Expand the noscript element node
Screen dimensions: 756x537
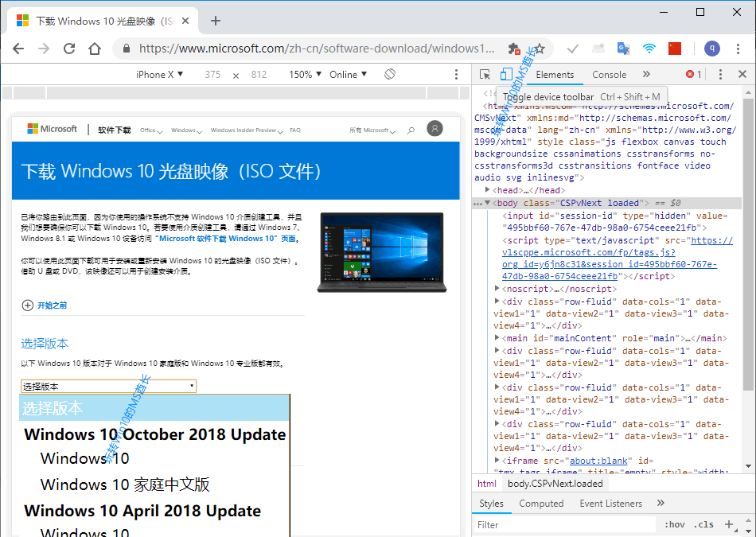(x=497, y=288)
